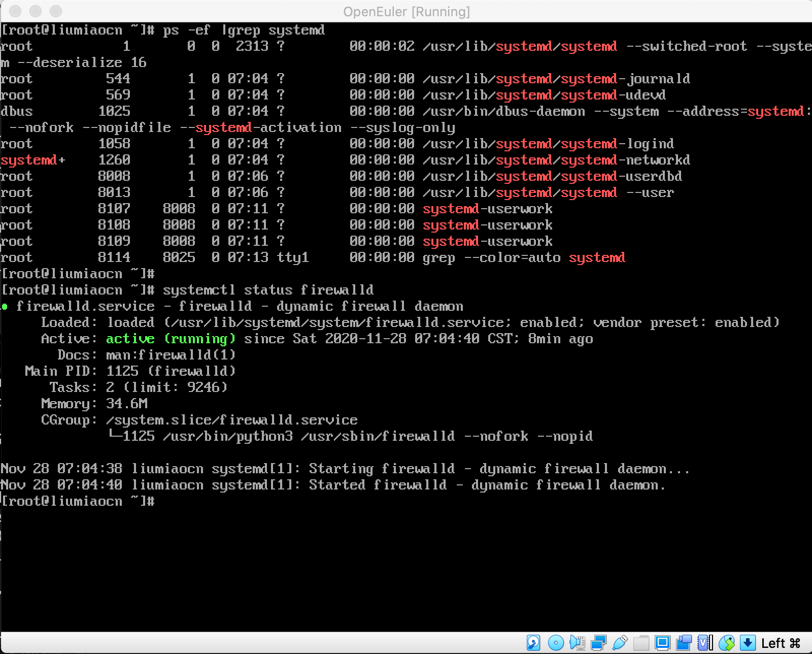Click the Left ⌘ host key label
Screen dimensions: 812x654
coord(781,643)
